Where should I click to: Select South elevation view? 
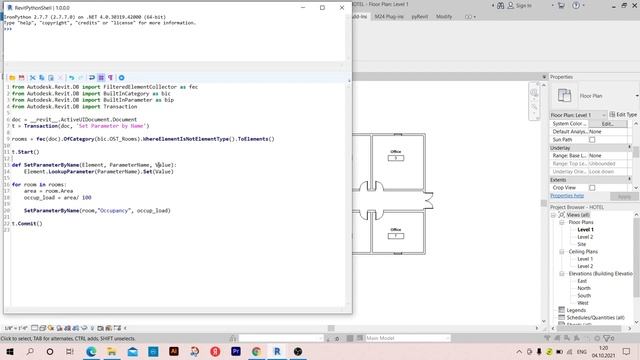(584, 296)
